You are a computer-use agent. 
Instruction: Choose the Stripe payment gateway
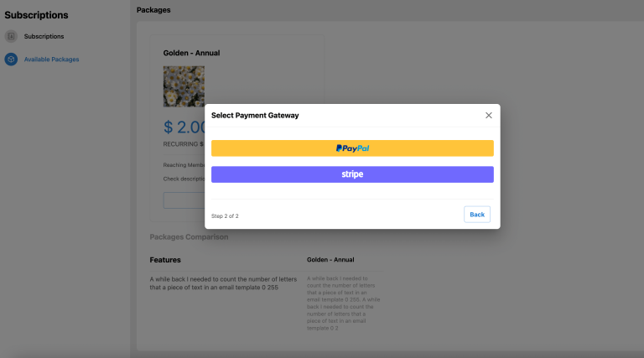point(352,174)
